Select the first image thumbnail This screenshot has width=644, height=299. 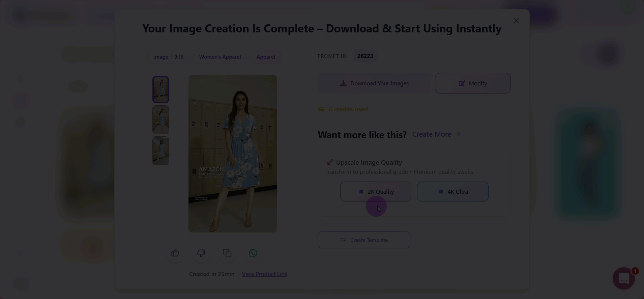point(160,89)
